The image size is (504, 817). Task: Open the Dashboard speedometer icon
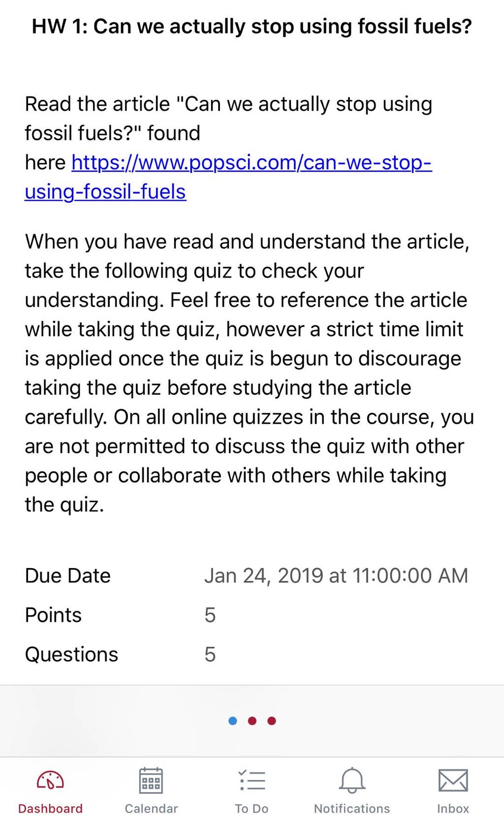[50, 781]
